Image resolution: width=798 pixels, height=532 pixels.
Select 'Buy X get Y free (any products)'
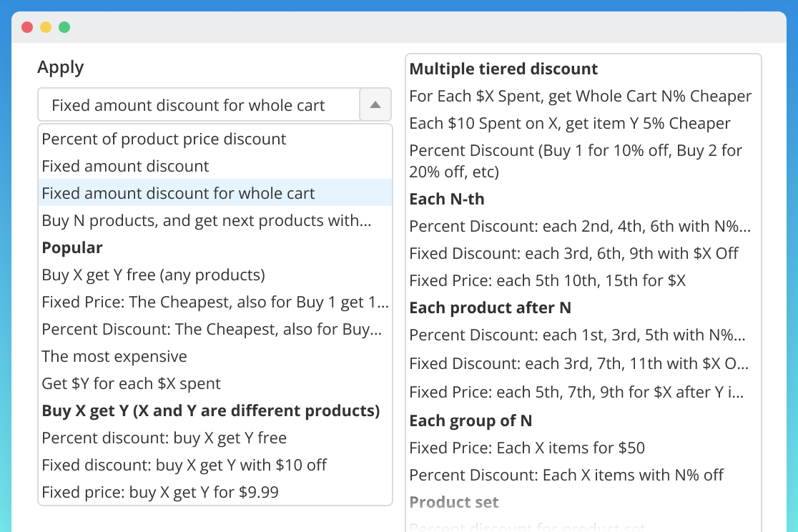(x=153, y=275)
